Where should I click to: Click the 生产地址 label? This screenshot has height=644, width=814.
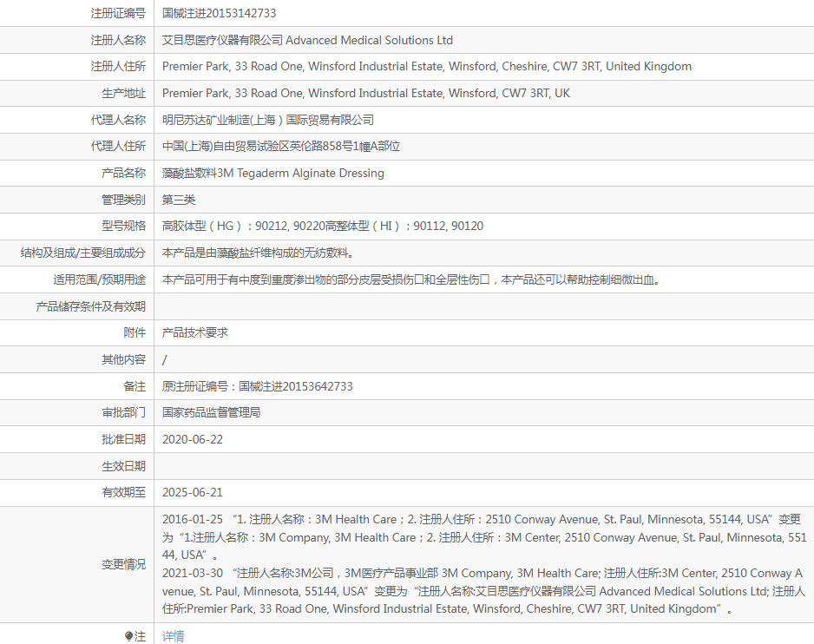click(123, 93)
